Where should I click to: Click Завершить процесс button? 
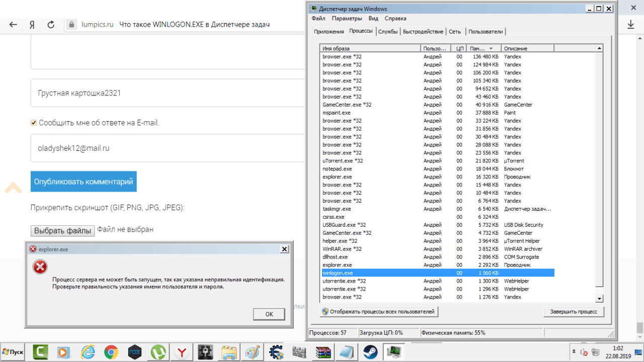click(574, 312)
